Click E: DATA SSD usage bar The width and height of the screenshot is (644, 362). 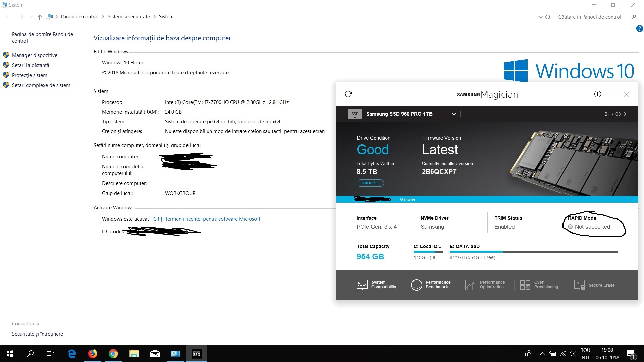coord(534,251)
